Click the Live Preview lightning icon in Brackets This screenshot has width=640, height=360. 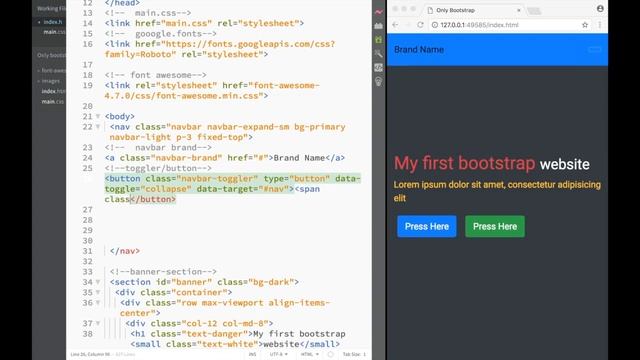point(379,12)
